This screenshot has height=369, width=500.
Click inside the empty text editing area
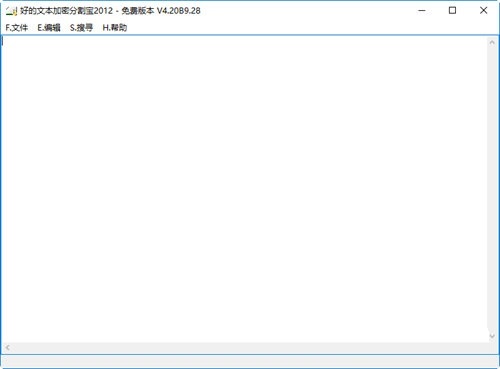(x=244, y=189)
